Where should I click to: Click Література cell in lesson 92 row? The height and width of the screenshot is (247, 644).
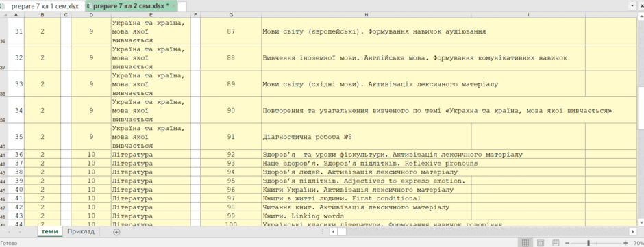click(151, 155)
